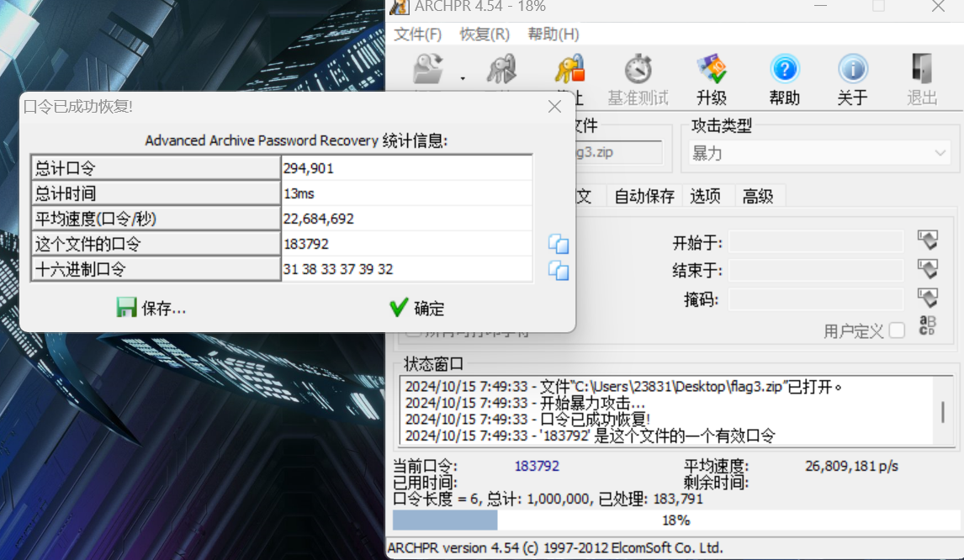This screenshot has width=964, height=560.
Task: Click the average speed 26,809,181 p/s
Action: (851, 466)
